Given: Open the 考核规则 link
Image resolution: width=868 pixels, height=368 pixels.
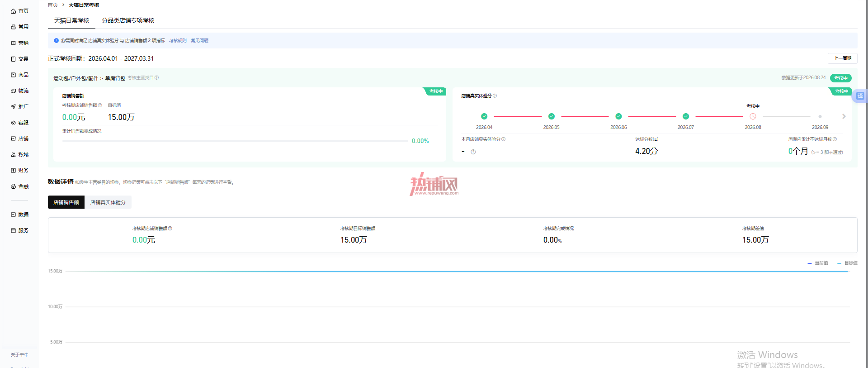Looking at the screenshot, I should pos(178,41).
